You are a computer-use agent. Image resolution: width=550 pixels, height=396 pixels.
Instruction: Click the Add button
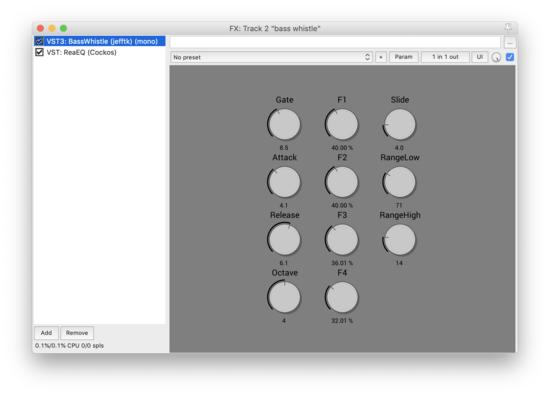[x=46, y=333]
